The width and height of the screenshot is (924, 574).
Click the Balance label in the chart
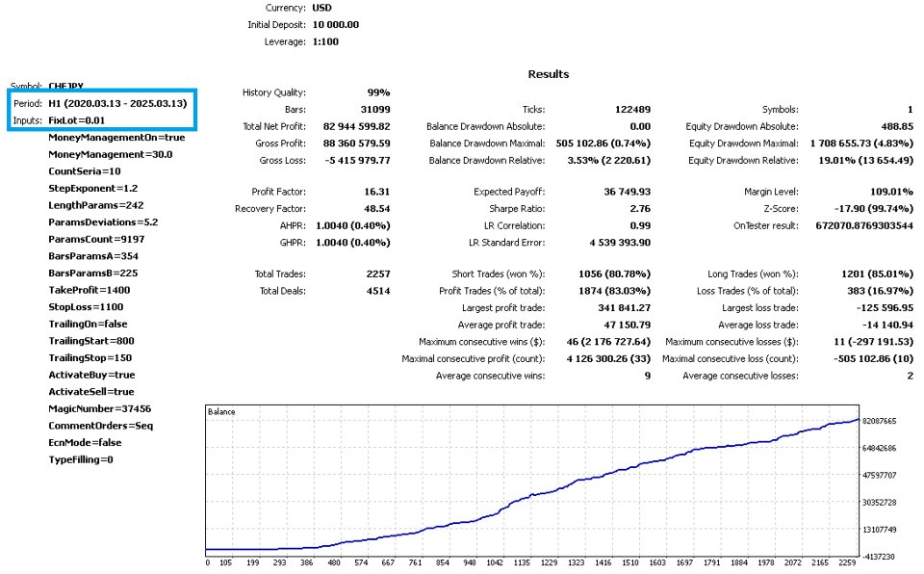(x=221, y=412)
